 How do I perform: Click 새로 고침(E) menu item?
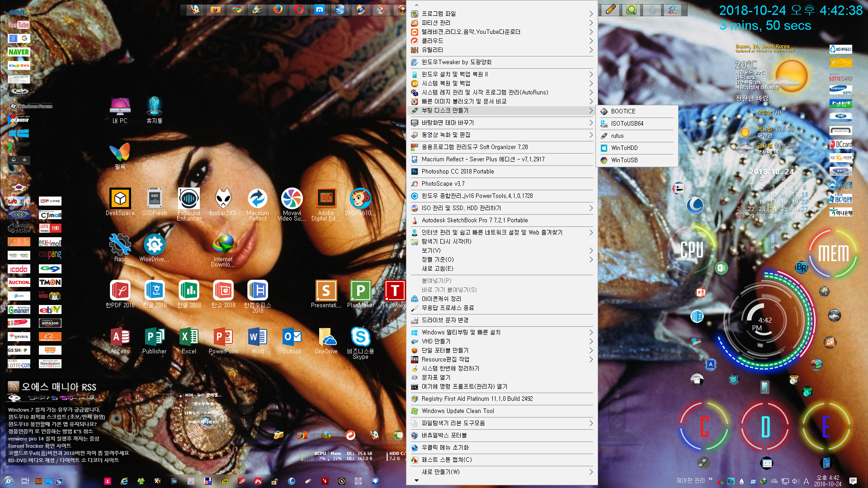[502, 268]
